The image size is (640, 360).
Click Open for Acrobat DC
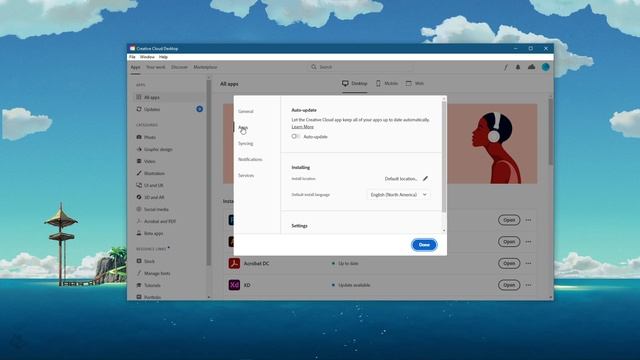pos(509,263)
